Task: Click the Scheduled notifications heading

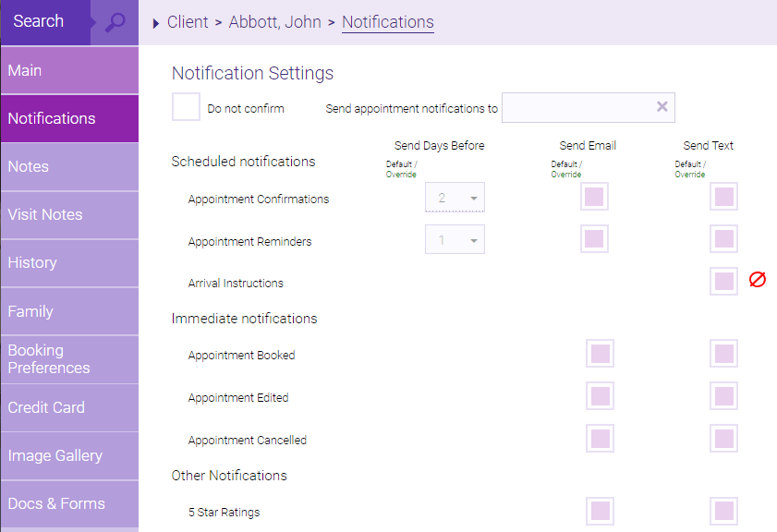Action: click(x=243, y=162)
